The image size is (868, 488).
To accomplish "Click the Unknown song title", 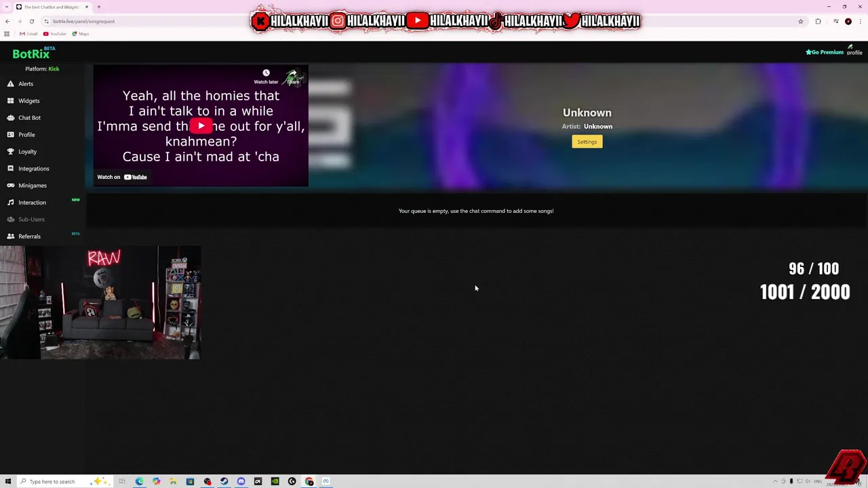I will (x=587, y=113).
